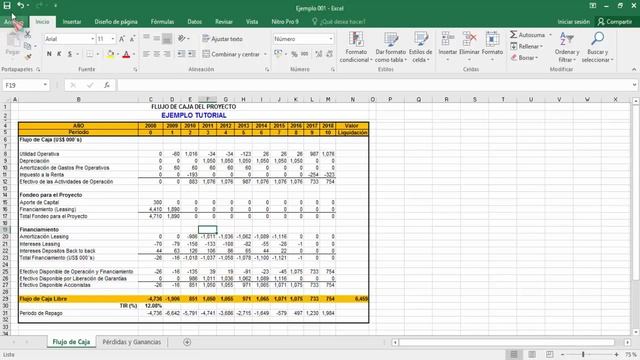Open the Diseño de página tab

pos(116,22)
